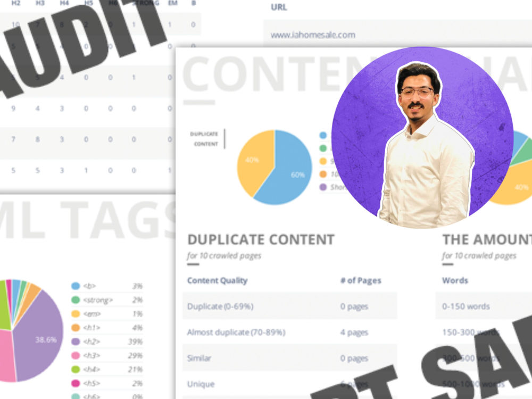Click the DUPLICATE CONTENT section heading
Image resolution: width=532 pixels, height=399 pixels.
tap(261, 239)
